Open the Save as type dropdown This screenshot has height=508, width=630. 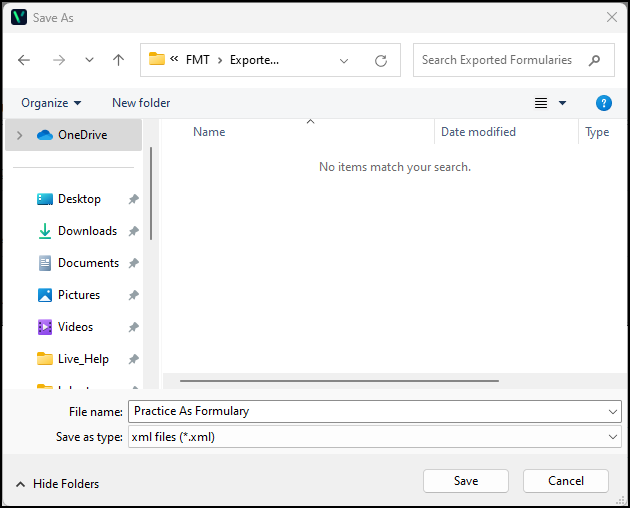[x=612, y=437]
